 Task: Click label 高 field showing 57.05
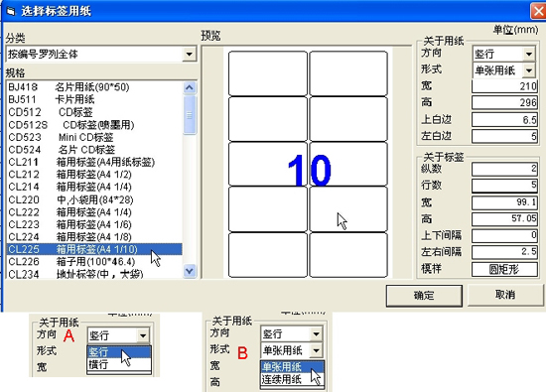pyautogui.click(x=504, y=219)
